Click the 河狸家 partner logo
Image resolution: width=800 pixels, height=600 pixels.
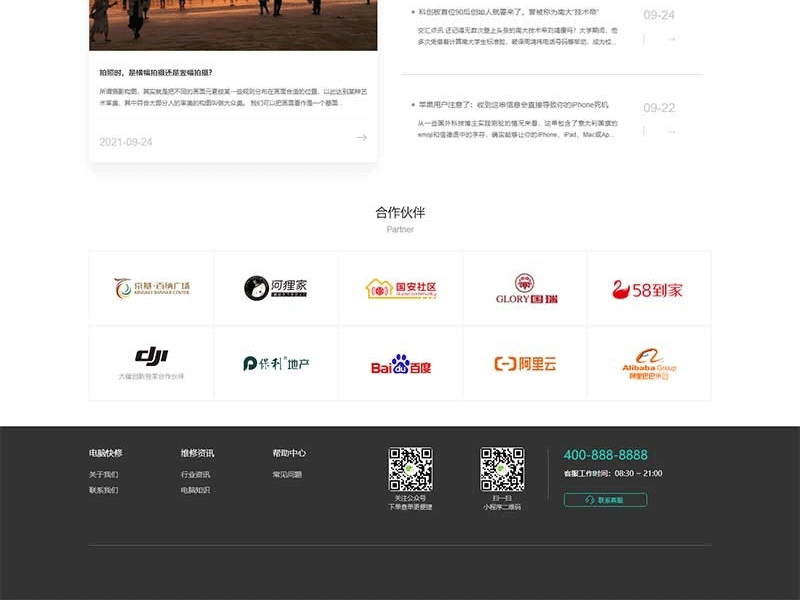tap(276, 288)
